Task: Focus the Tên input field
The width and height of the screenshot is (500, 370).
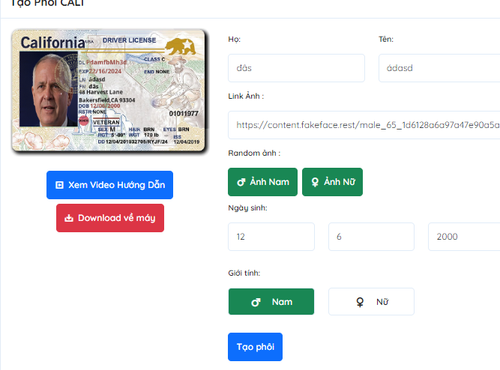Action: [439, 68]
